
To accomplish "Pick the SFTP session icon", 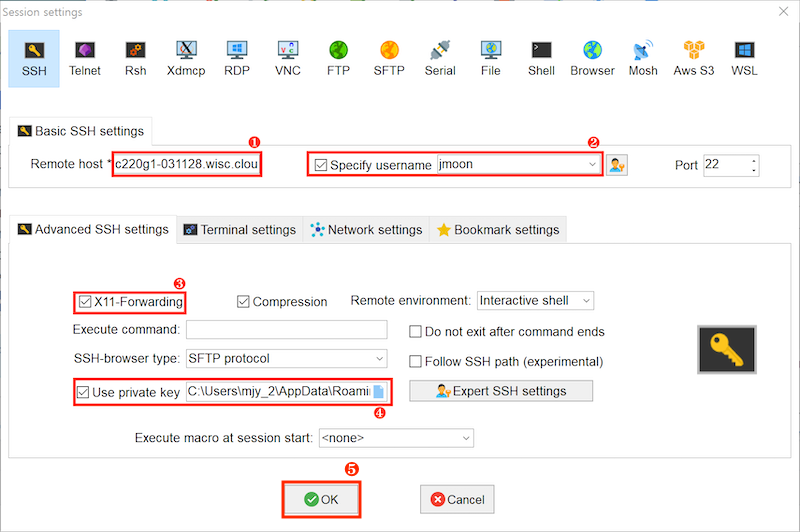I will pyautogui.click(x=389, y=59).
